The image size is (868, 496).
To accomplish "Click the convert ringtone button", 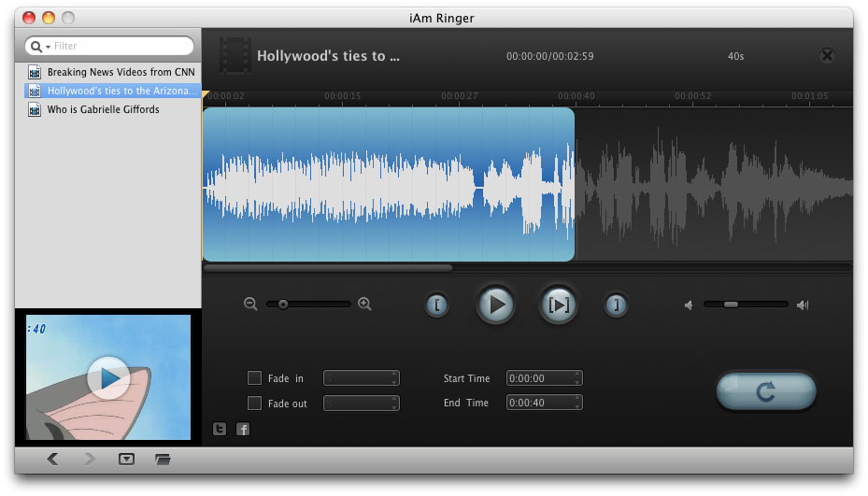I will tap(765, 391).
